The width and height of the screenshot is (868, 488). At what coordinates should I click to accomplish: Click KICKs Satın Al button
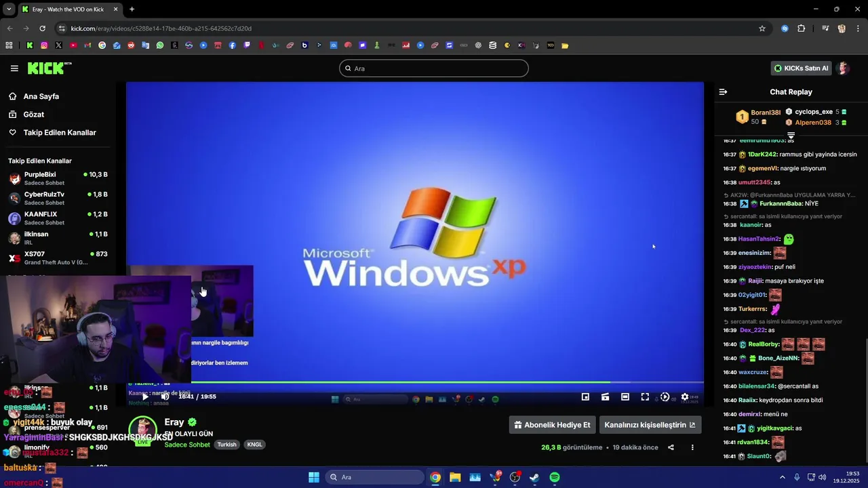802,68
